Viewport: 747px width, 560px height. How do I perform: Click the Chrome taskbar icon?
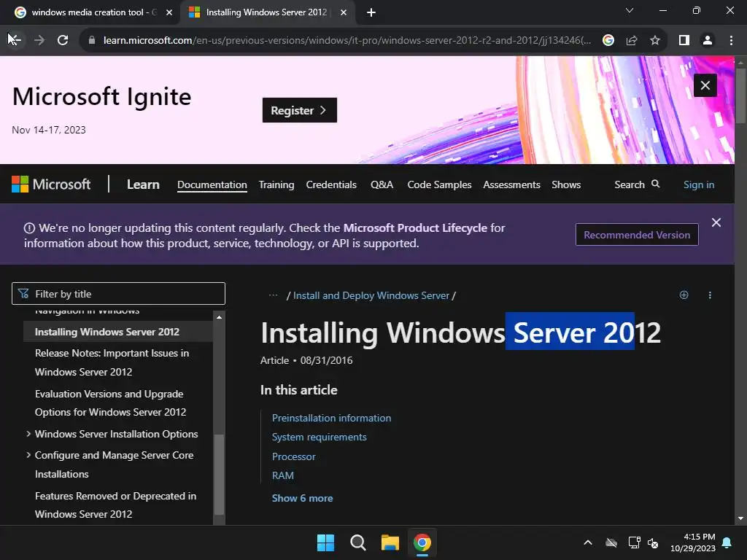(422, 542)
